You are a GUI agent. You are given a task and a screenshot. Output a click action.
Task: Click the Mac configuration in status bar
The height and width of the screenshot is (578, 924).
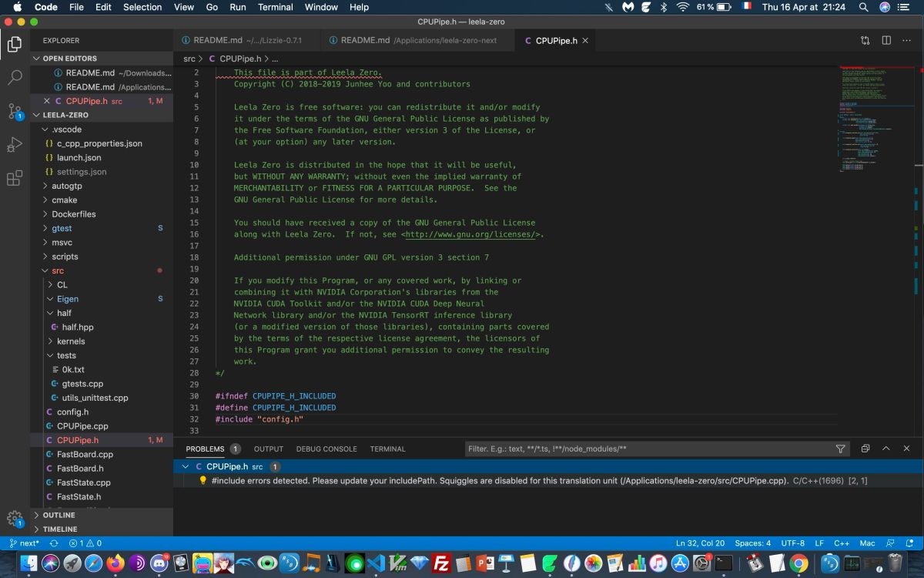click(867, 543)
